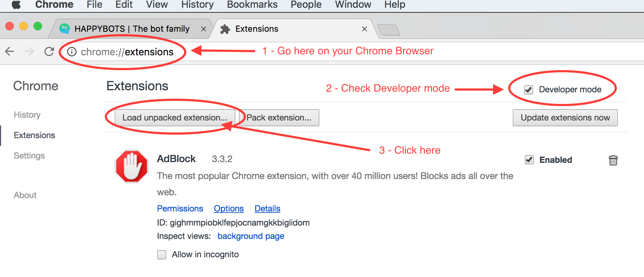This screenshot has width=644, height=277.
Task: Close the Extensions tab
Action: click(365, 29)
